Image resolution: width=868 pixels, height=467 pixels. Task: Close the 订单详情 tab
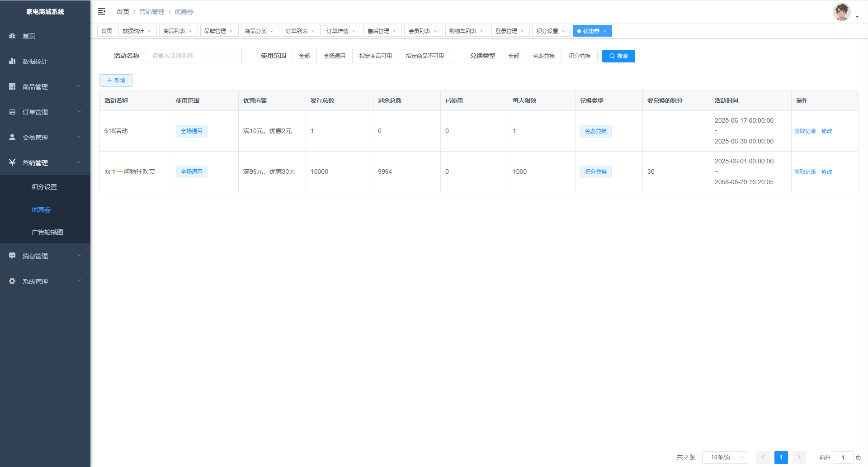coord(354,31)
